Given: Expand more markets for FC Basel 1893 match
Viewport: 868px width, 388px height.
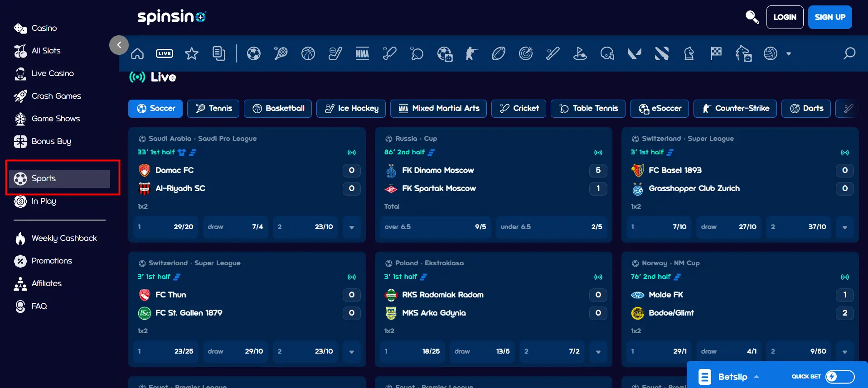Looking at the screenshot, I should 845,227.
